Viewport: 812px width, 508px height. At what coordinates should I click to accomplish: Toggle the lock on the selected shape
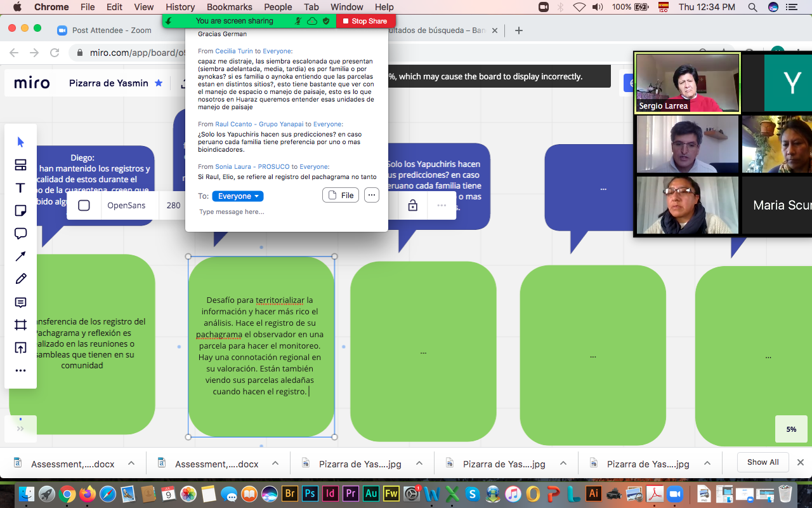413,206
